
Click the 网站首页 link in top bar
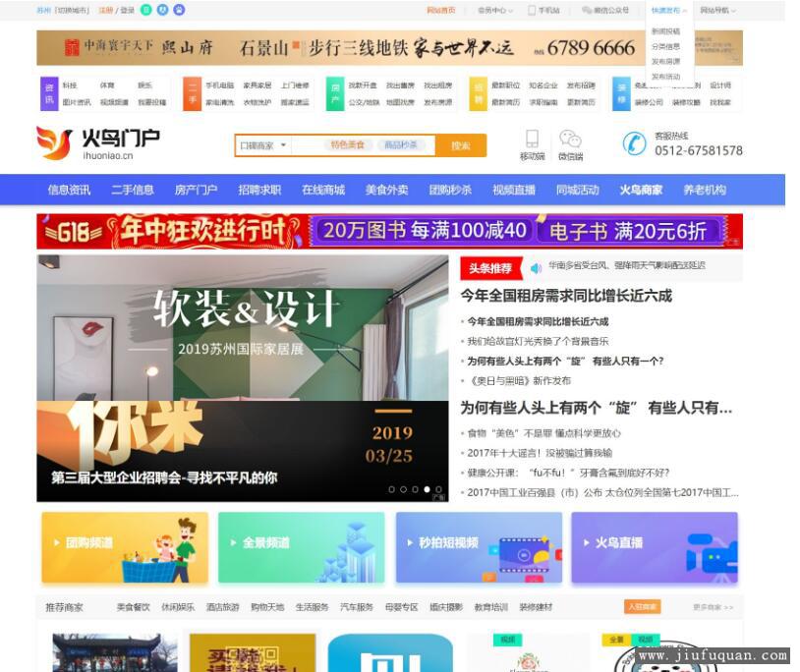pos(441,10)
